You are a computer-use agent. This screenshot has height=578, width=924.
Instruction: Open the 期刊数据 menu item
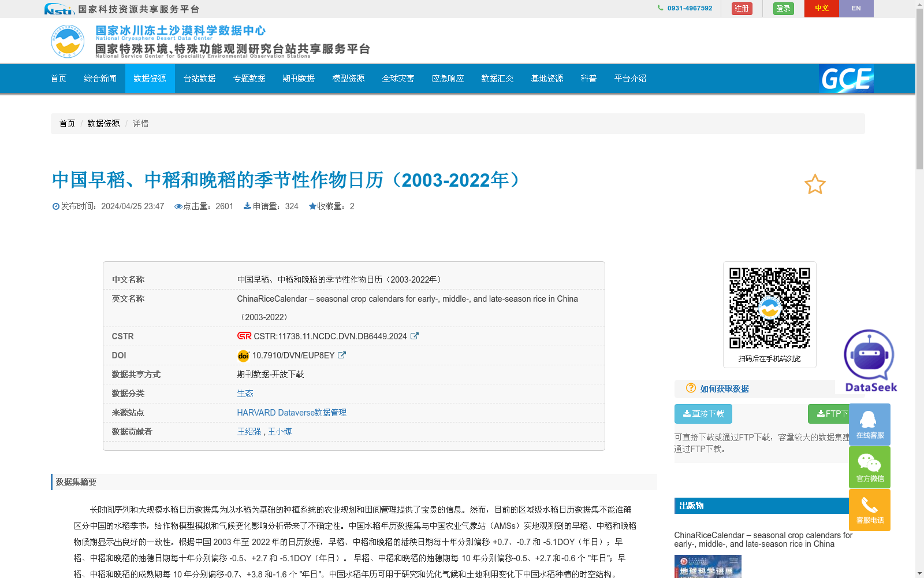299,79
